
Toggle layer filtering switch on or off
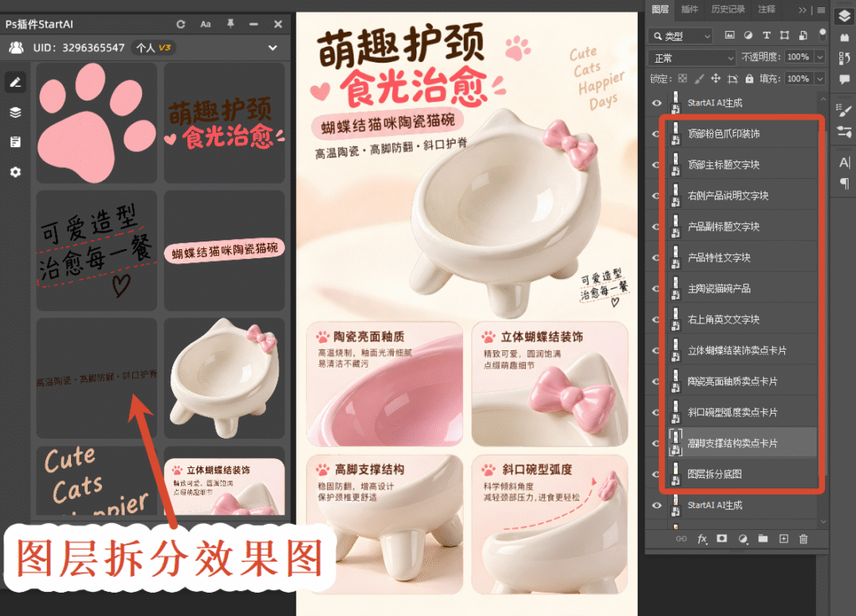point(823,33)
